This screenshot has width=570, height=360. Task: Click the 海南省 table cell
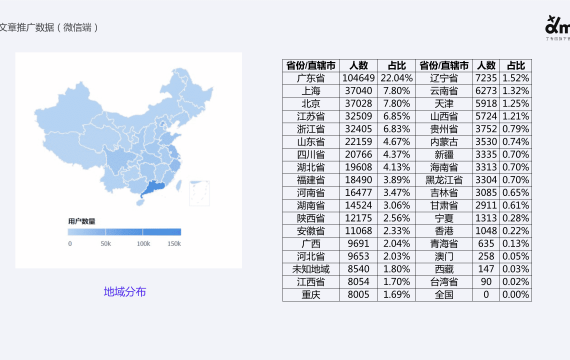(444, 167)
